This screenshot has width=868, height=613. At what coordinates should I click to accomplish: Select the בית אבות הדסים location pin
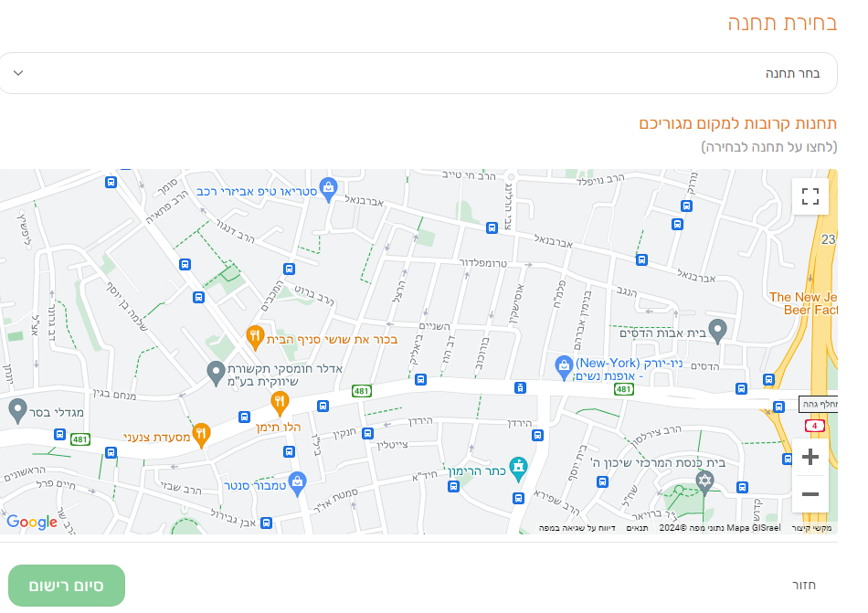click(717, 331)
